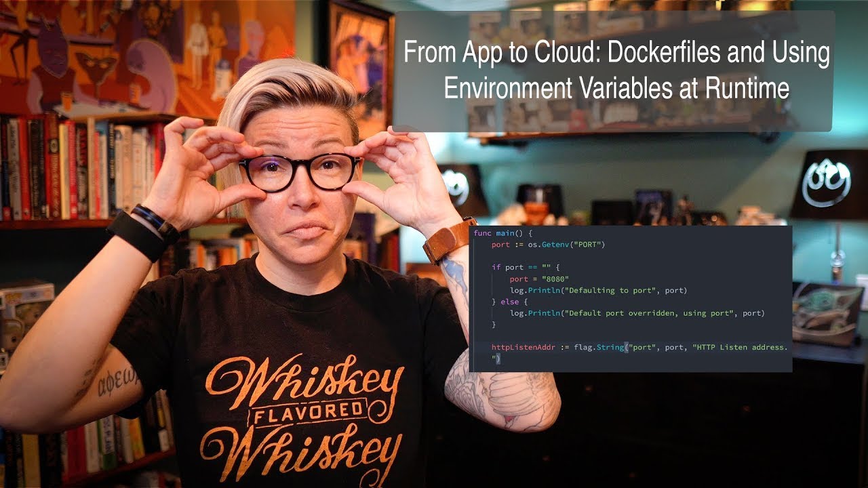Click the "func main() {" code line
Viewport: 868px width, 488px height.
[x=503, y=232]
